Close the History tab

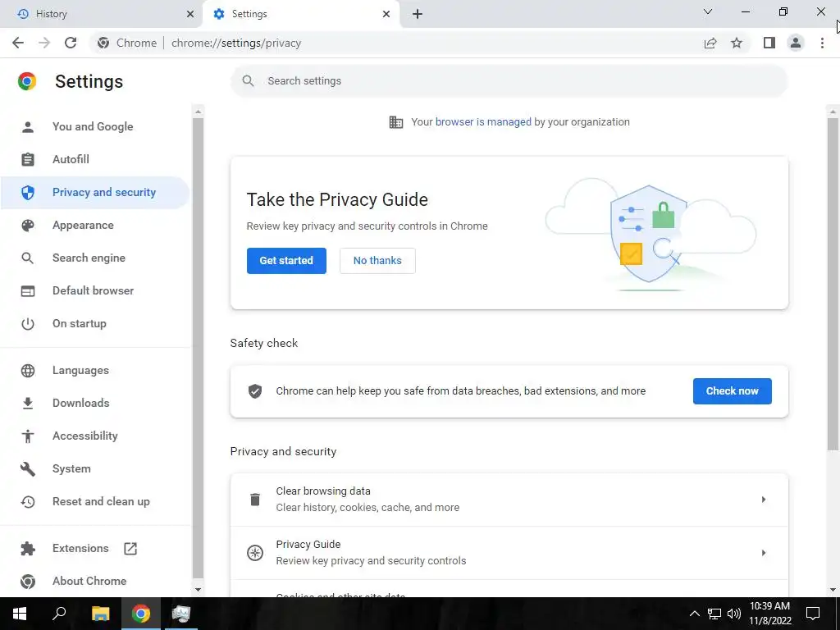(x=190, y=14)
